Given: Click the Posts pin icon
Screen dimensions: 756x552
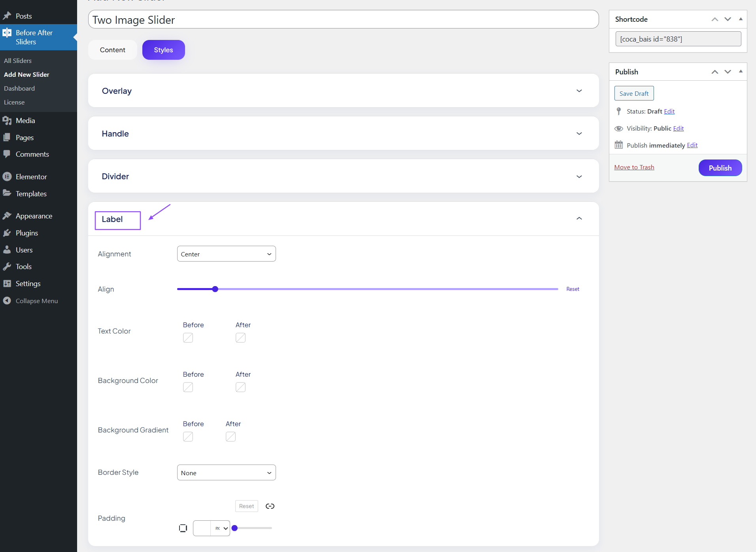Looking at the screenshot, I should [7, 16].
